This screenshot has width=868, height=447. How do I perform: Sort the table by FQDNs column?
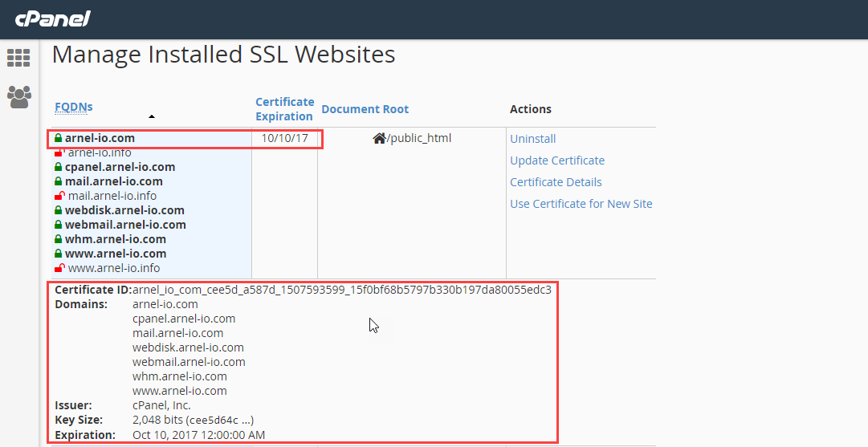74,107
